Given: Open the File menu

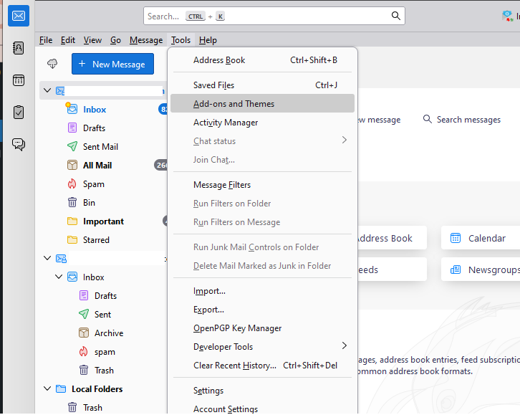Looking at the screenshot, I should pyautogui.click(x=46, y=40).
